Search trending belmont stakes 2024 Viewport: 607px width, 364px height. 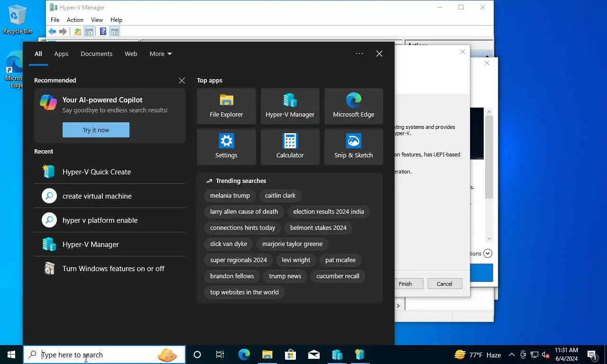[318, 228]
